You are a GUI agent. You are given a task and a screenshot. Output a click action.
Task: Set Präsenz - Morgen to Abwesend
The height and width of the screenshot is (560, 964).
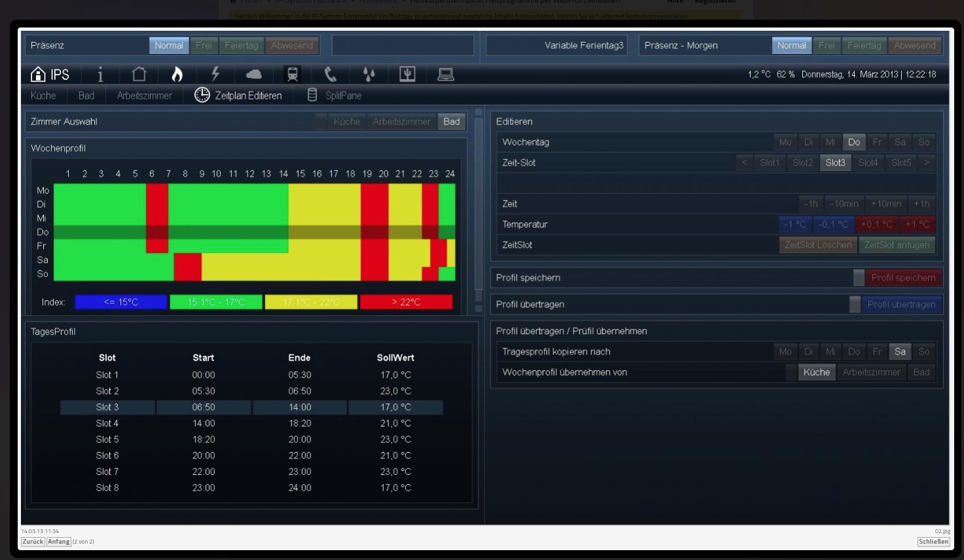click(915, 45)
